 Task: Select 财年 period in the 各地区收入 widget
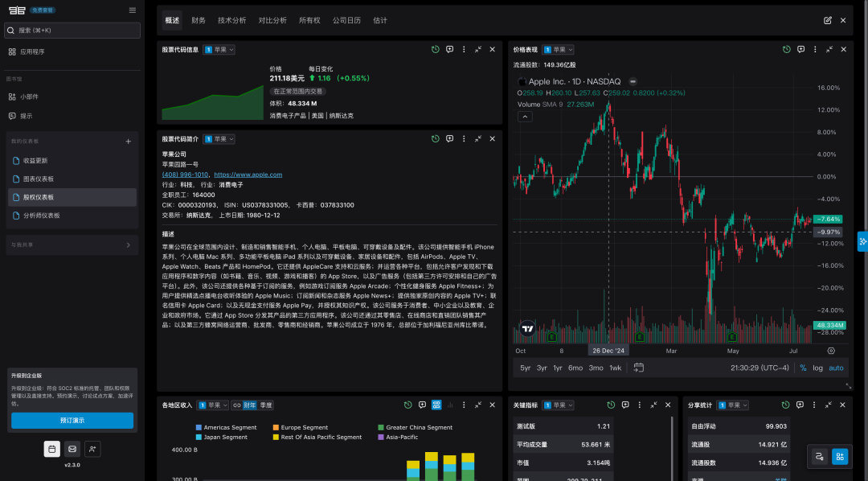pyautogui.click(x=250, y=405)
